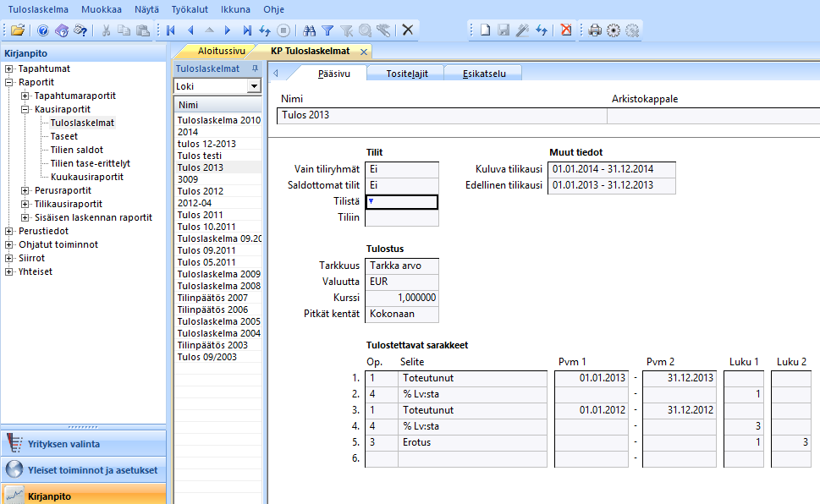Jump to last record arrow icon
Screen dimensions: 820x504
(247, 30)
